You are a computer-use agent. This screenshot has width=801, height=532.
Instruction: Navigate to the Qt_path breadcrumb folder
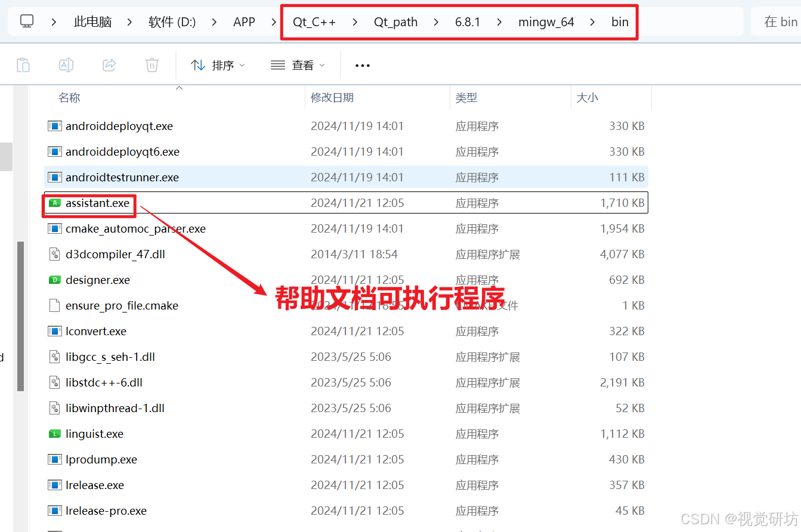click(396, 22)
